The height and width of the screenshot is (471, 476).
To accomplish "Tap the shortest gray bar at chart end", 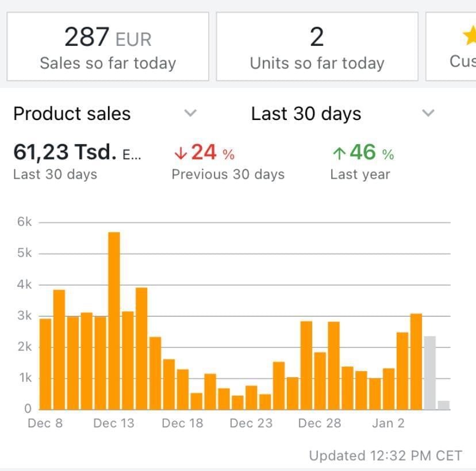I will 443,405.
